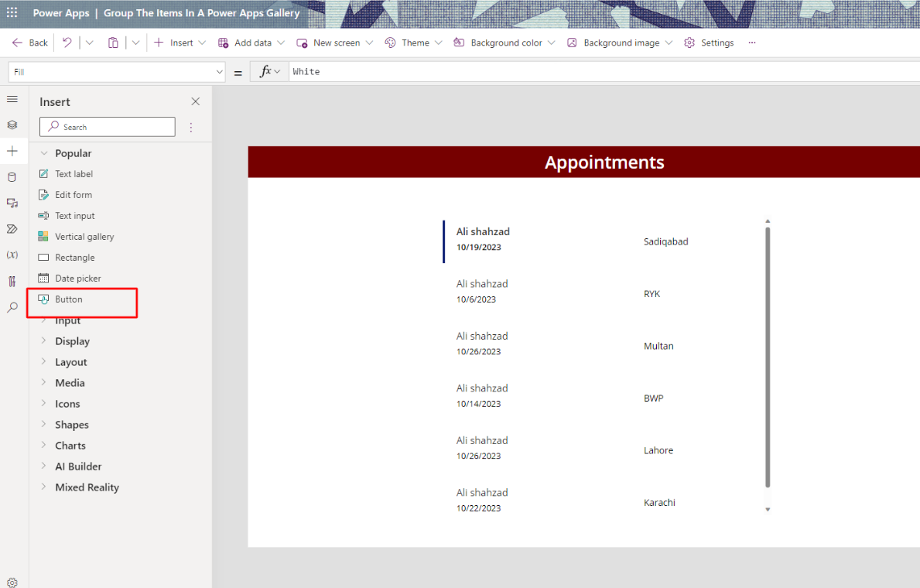Click the Back button to exit the editor
Viewport: 920px width, 588px height.
coord(29,43)
